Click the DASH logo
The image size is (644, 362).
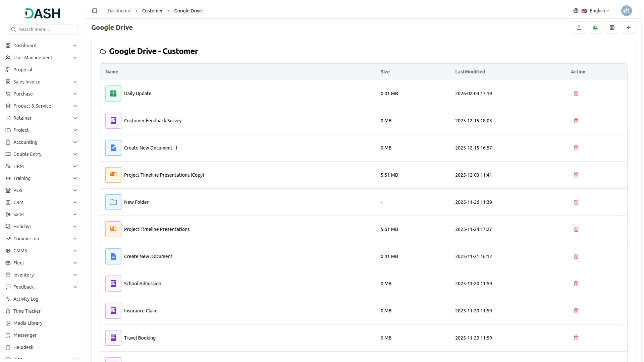click(43, 13)
